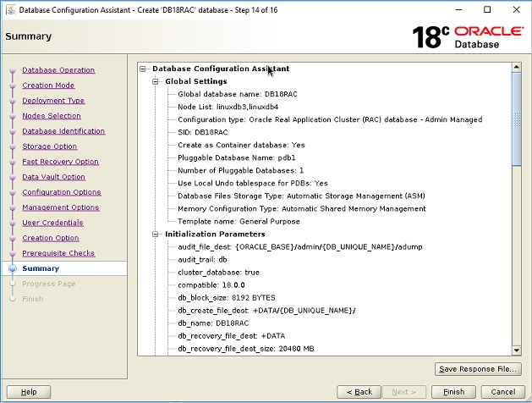Select compatible: 18.0.0 row

pyautogui.click(x=211, y=285)
